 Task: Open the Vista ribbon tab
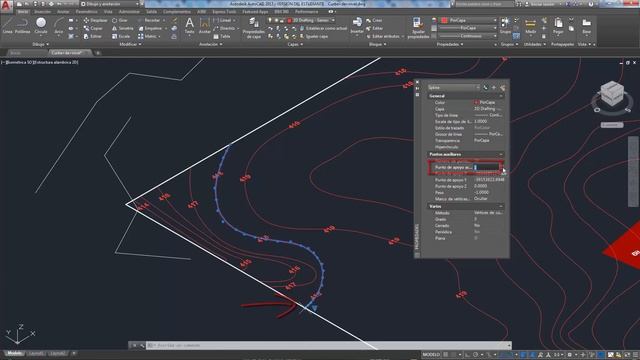tap(108, 12)
